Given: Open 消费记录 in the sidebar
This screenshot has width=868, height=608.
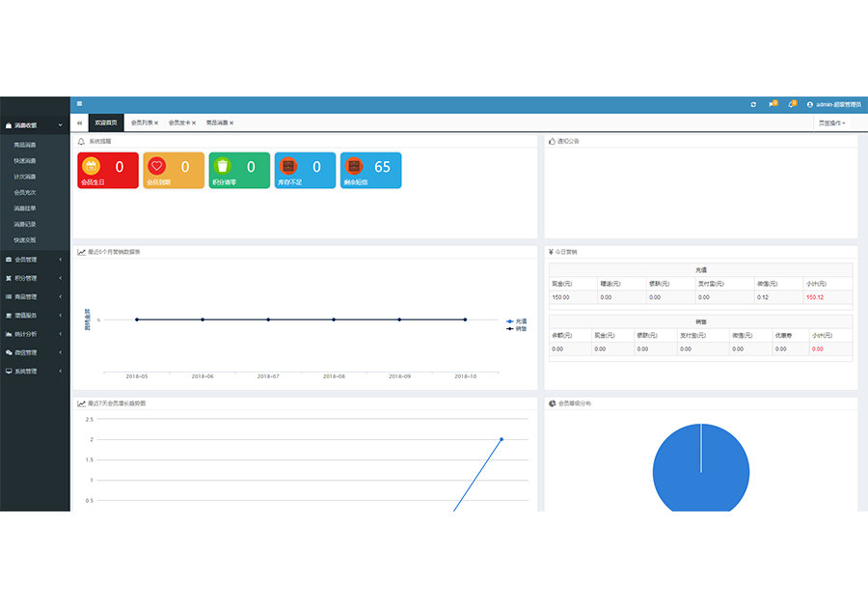Looking at the screenshot, I should [25, 224].
